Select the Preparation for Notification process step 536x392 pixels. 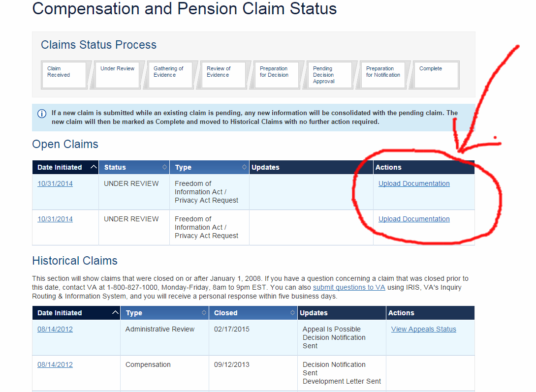382,75
